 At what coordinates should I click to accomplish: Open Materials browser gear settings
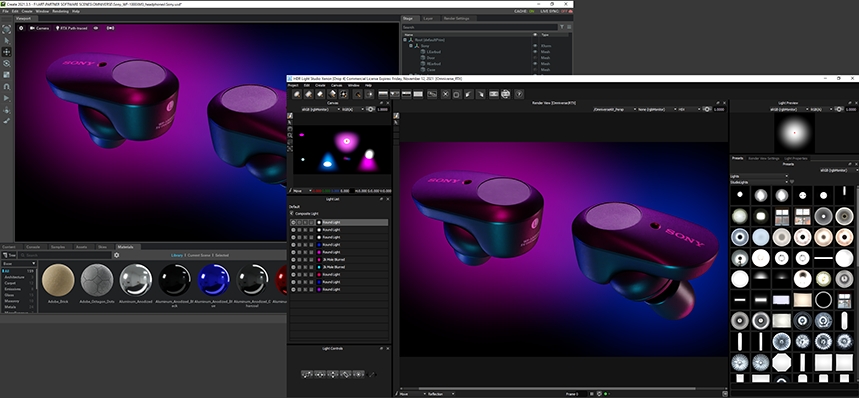[x=116, y=255]
